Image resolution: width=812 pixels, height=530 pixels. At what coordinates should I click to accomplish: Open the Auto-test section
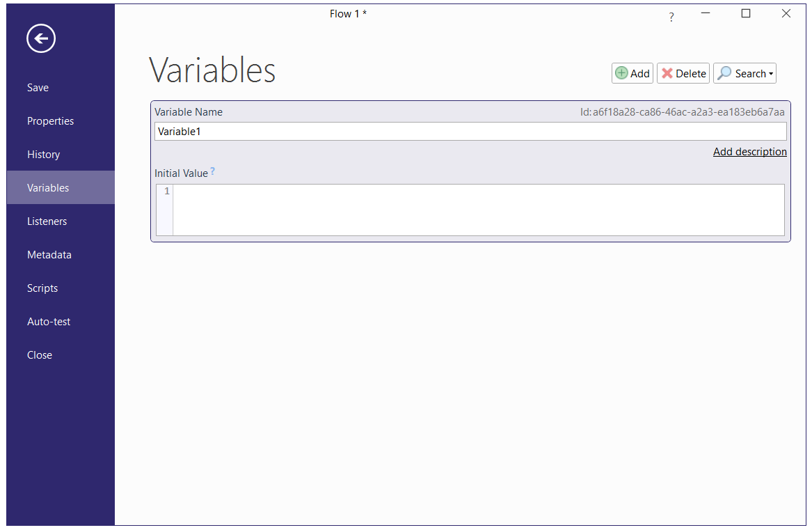tap(49, 322)
